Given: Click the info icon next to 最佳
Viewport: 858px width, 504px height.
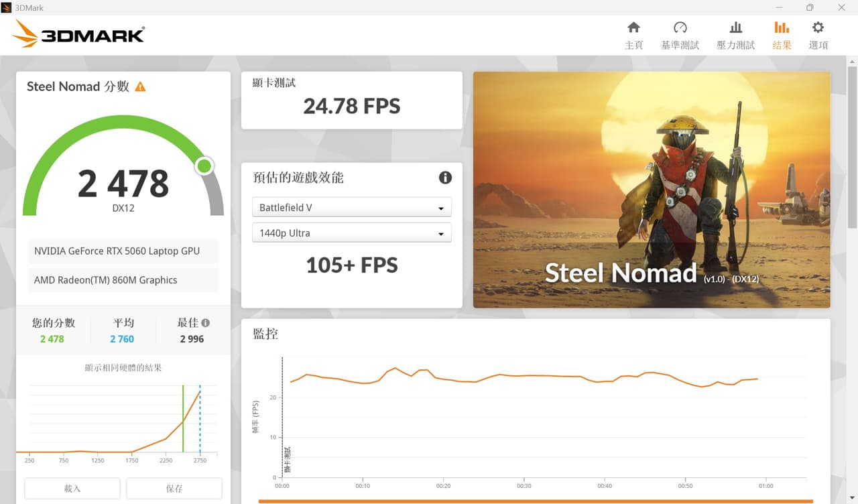Looking at the screenshot, I should coord(205,322).
